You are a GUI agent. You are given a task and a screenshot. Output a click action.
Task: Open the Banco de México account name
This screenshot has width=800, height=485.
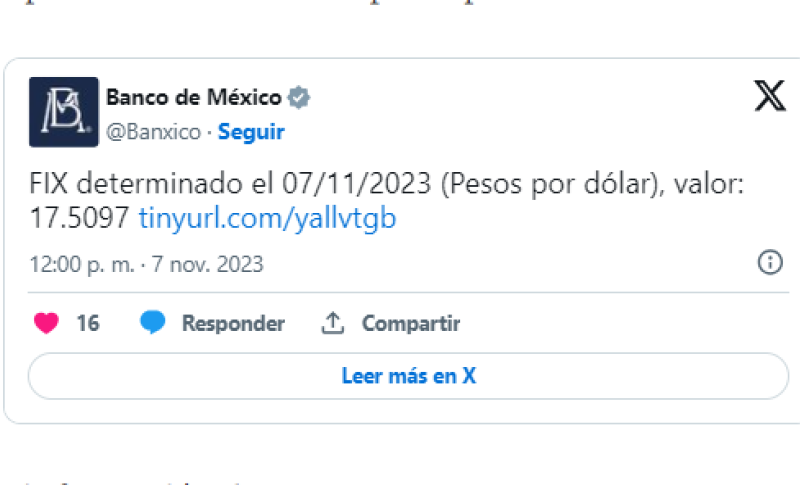pyautogui.click(x=194, y=97)
